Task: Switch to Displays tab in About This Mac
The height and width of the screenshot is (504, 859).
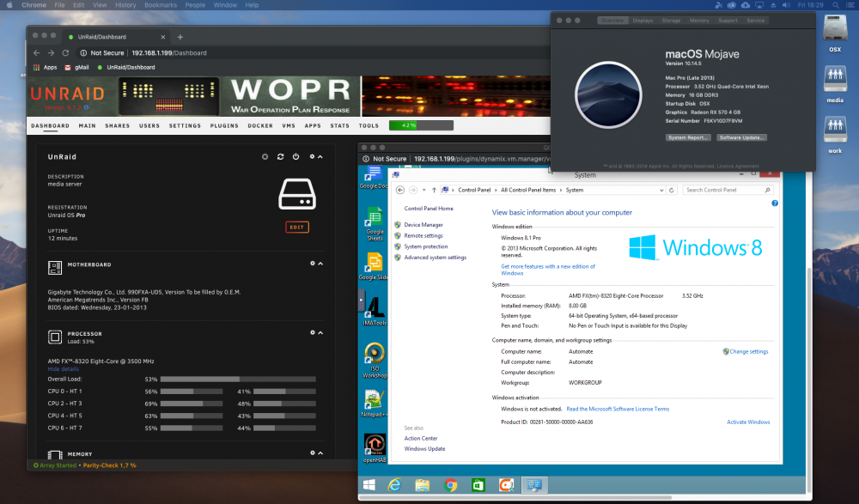Action: [643, 21]
